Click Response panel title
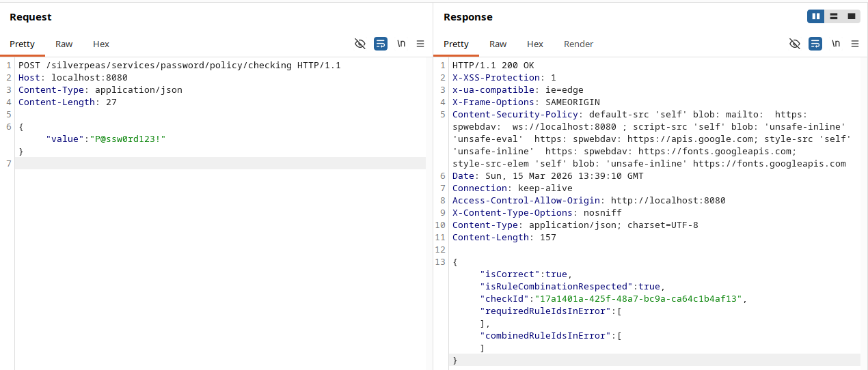The width and height of the screenshot is (868, 370). point(468,17)
